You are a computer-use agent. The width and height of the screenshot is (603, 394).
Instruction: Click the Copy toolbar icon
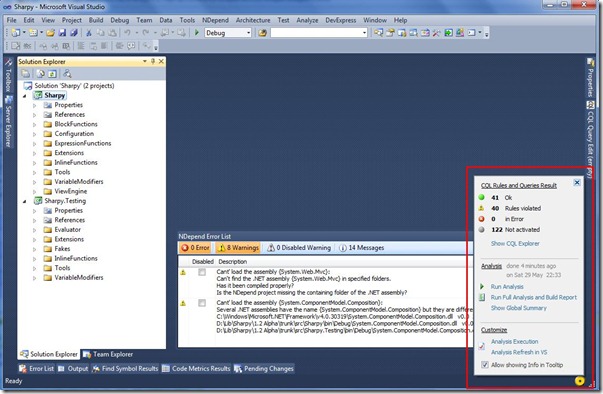click(x=100, y=33)
